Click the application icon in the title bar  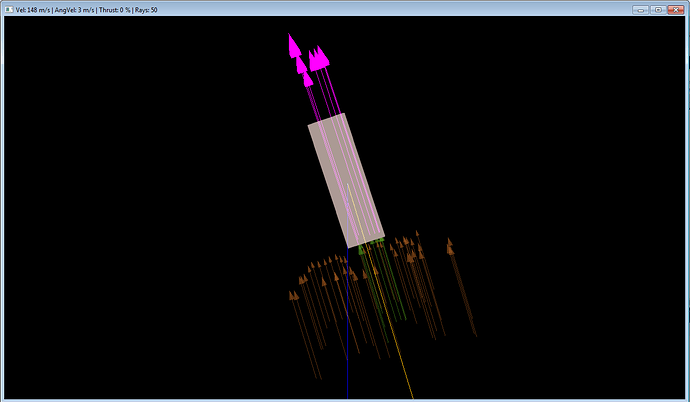click(8, 9)
